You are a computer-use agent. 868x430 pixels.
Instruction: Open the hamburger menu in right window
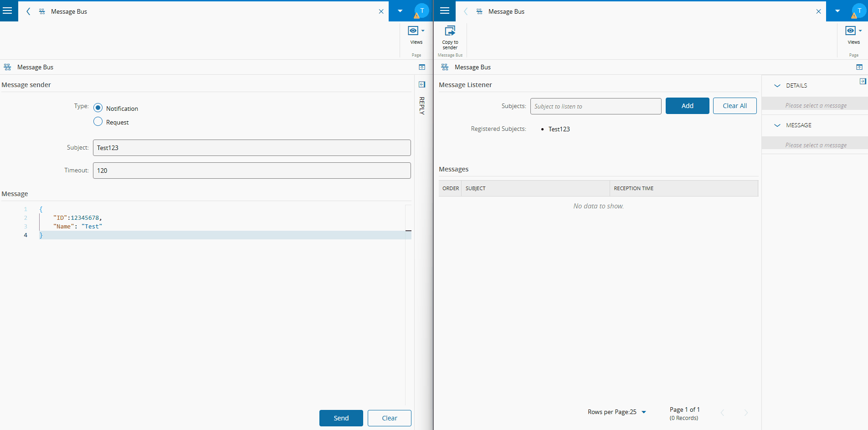click(x=445, y=11)
